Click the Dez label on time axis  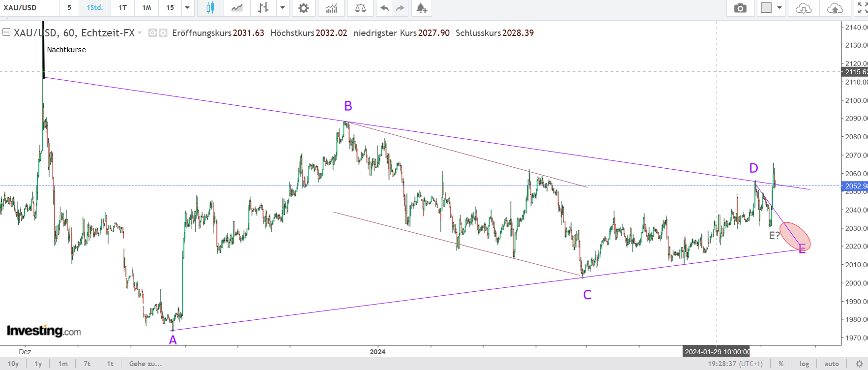point(25,352)
